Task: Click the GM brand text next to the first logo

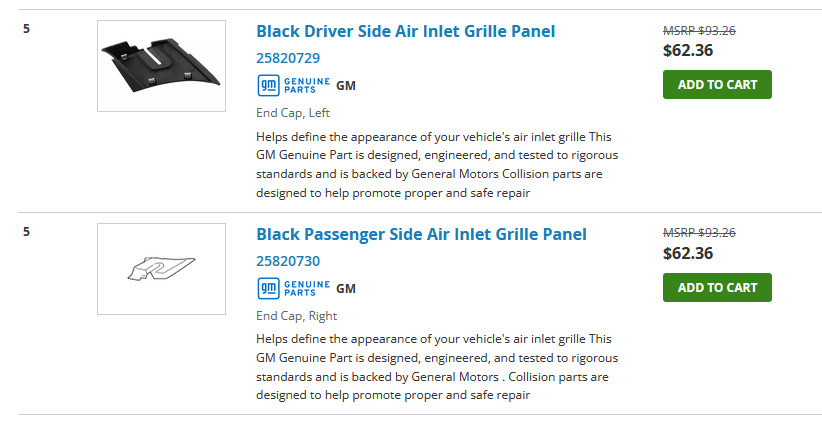Action: [x=346, y=86]
